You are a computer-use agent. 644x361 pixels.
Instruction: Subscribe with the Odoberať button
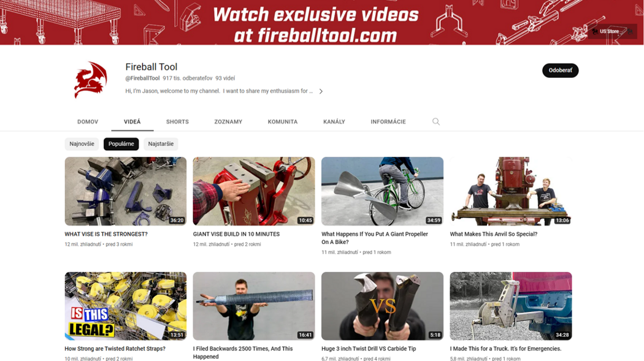(560, 70)
